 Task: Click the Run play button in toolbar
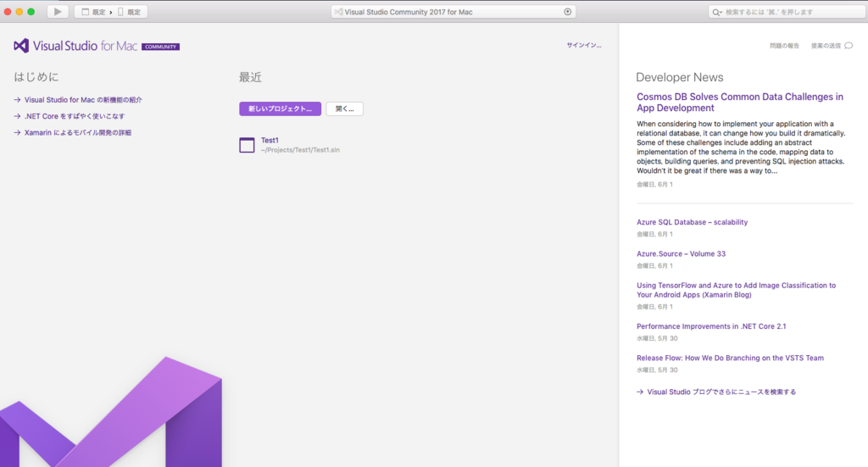tap(58, 12)
